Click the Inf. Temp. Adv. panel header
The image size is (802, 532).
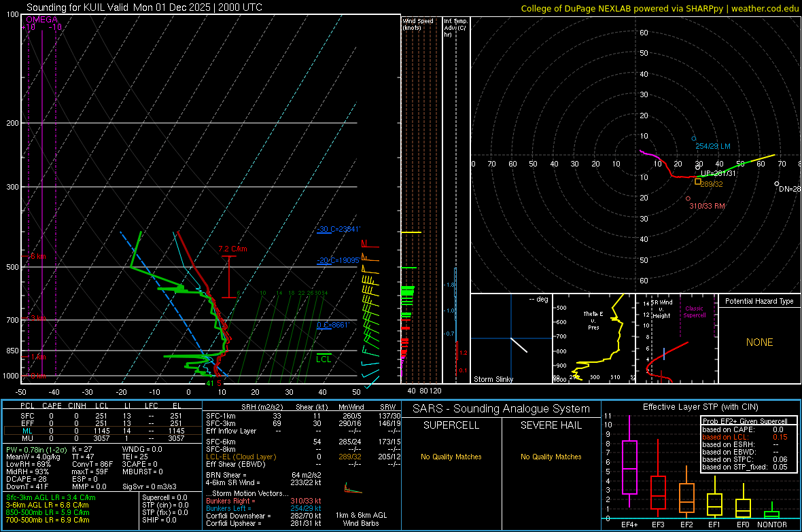(x=455, y=28)
